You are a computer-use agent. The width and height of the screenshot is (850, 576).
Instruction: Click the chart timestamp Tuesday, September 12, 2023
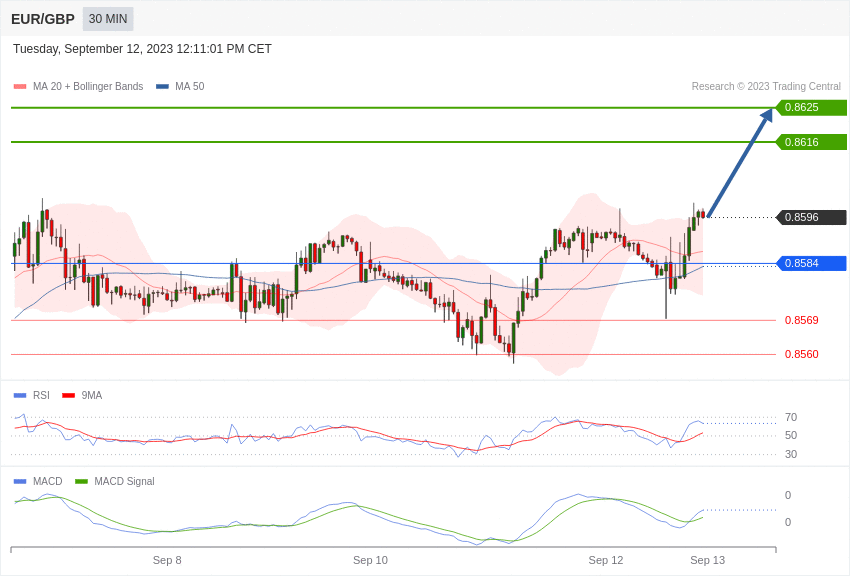tap(142, 49)
